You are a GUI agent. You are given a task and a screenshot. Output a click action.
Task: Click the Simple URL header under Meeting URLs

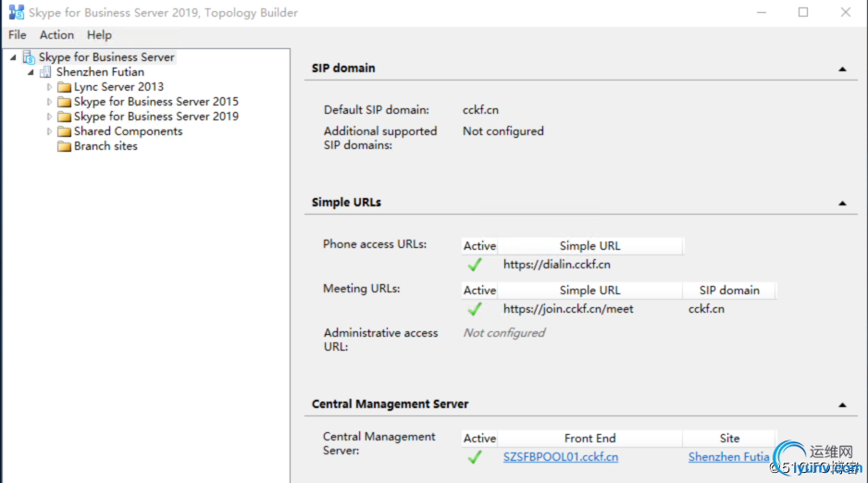click(x=589, y=291)
